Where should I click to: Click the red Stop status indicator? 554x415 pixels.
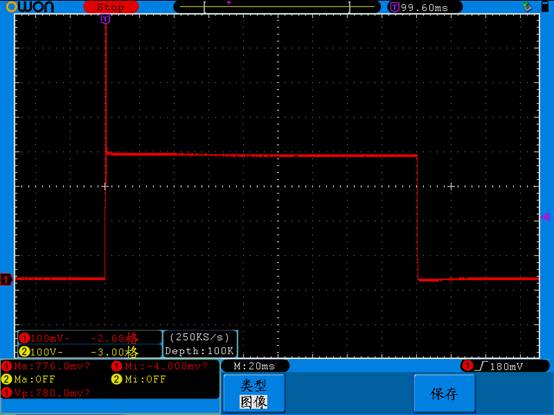click(x=111, y=7)
